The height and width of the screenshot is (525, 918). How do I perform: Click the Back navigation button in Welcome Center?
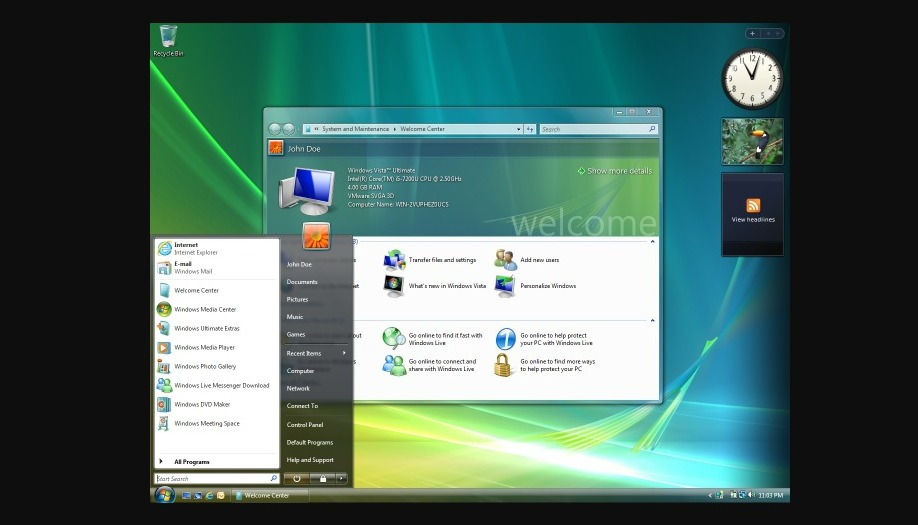(275, 129)
